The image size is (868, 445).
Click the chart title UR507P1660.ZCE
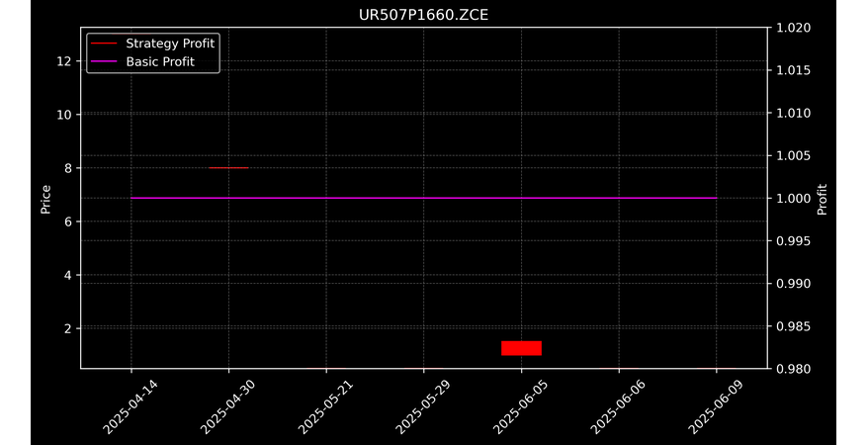pyautogui.click(x=423, y=15)
